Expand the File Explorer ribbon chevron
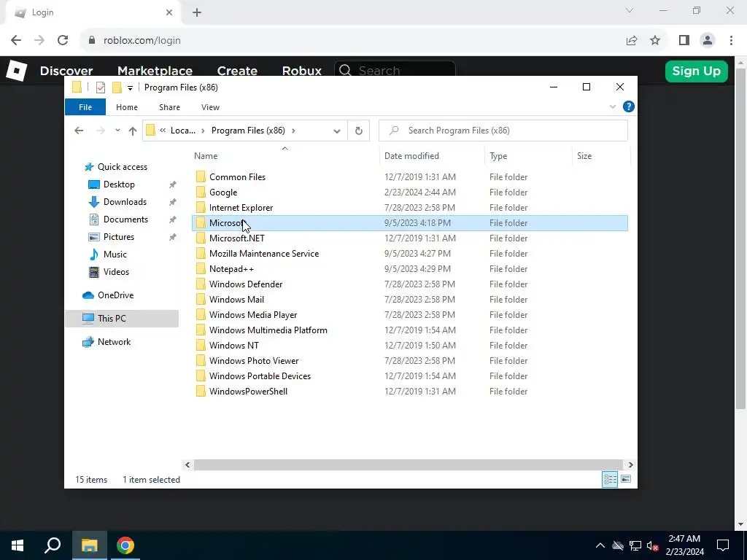The width and height of the screenshot is (747, 560). point(613,106)
